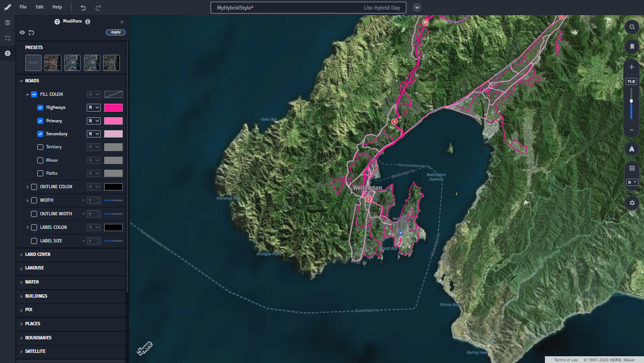Viewport: 644px width, 363px height.
Task: Open the map bookmark icon
Action: [x=632, y=46]
